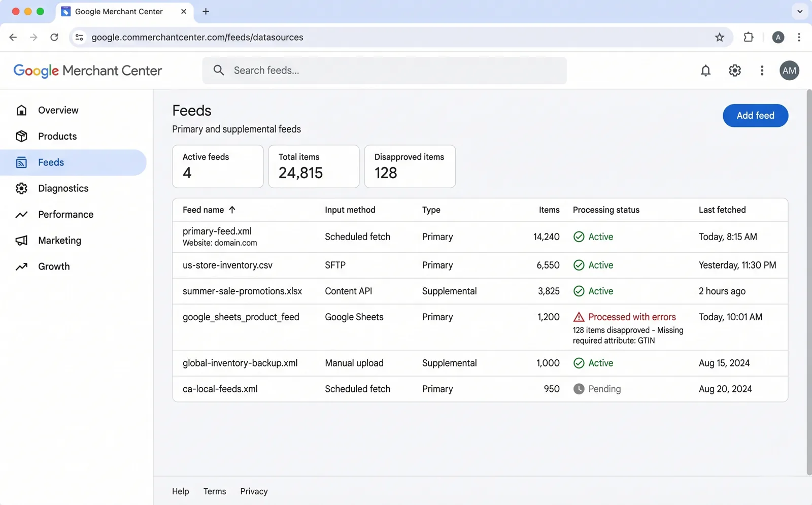The width and height of the screenshot is (812, 505).
Task: Click the Items column header
Action: click(x=549, y=210)
